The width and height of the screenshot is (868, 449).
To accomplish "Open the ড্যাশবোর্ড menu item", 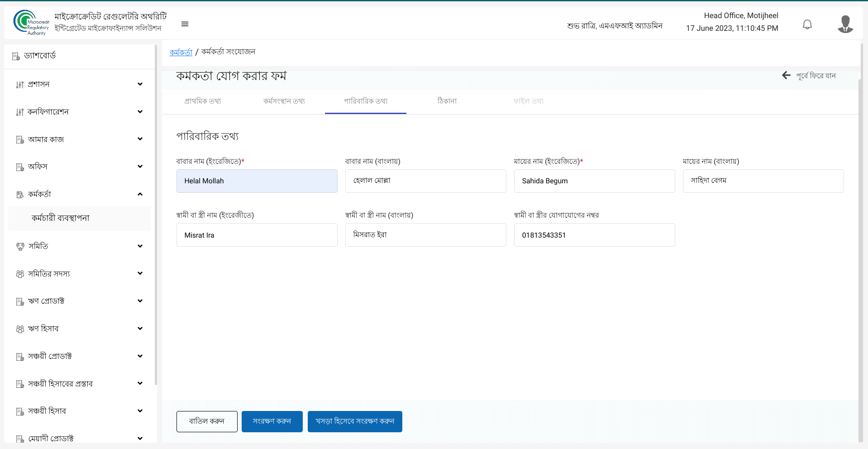I will click(x=80, y=56).
